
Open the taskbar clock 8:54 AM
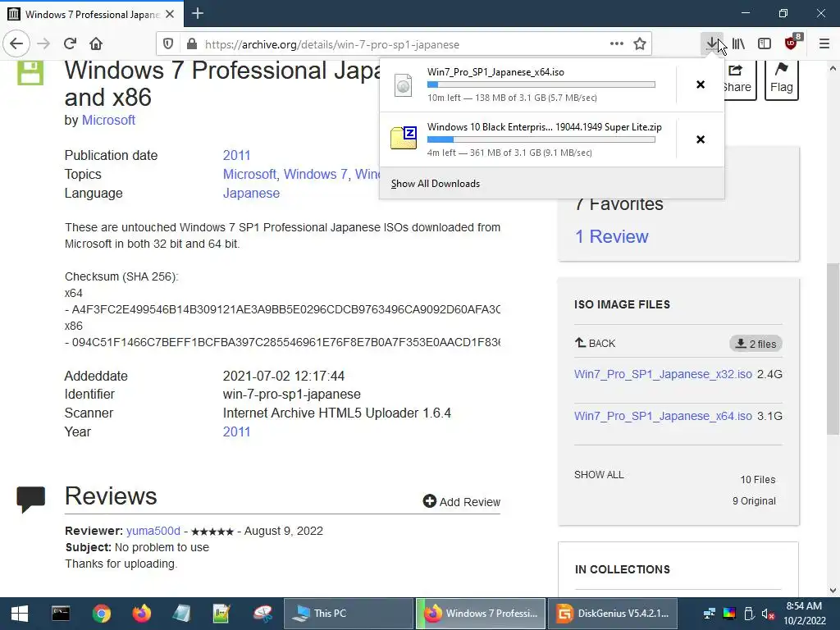coord(805,614)
